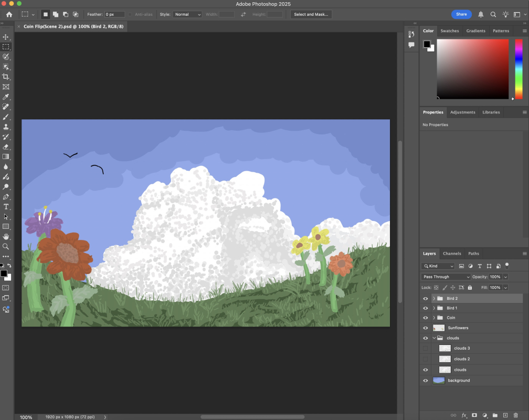Click the Opacity value field
This screenshot has height=420, width=529.
point(495,277)
